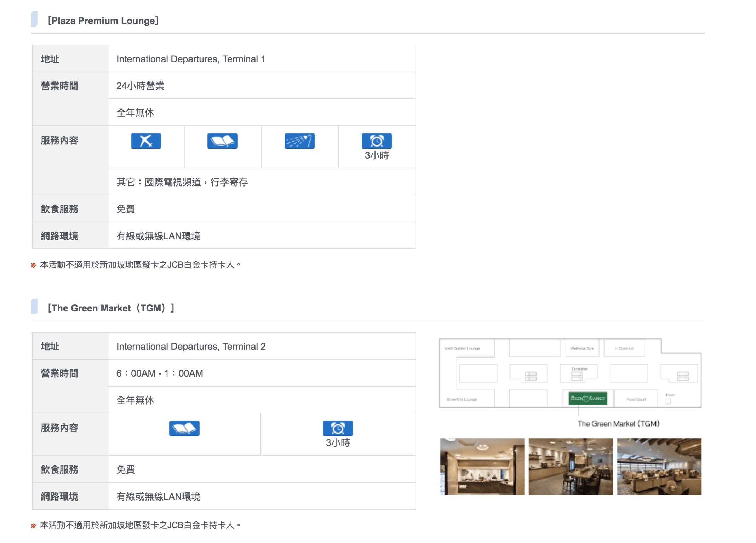Click the newspaper/reading icon in Plaza Premium Lounge services
Viewport: 756px width, 543px height.
222,141
